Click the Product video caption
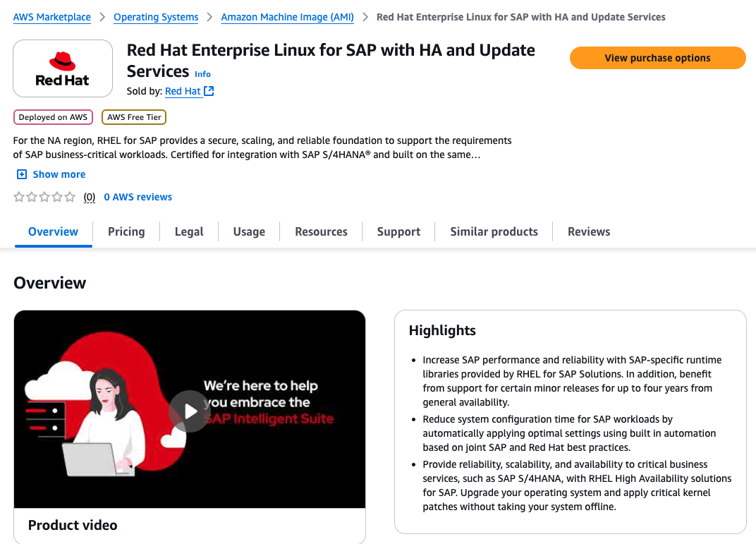756x544 pixels. (x=73, y=525)
